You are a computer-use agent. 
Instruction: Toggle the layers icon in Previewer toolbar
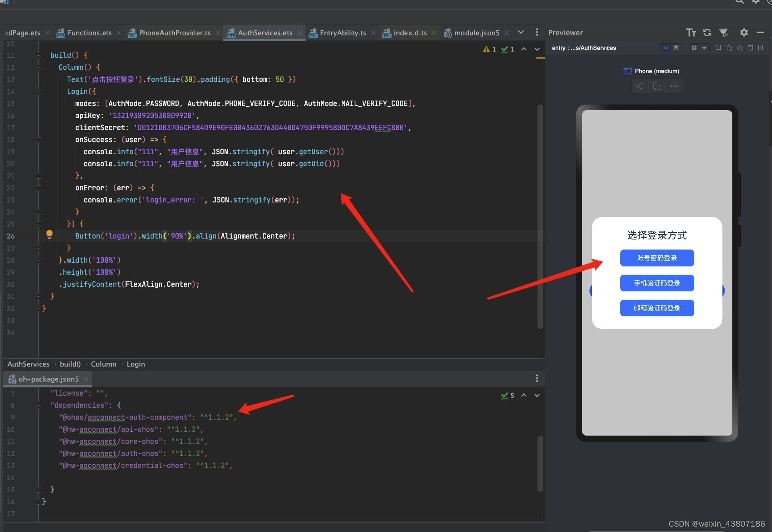[x=676, y=48]
